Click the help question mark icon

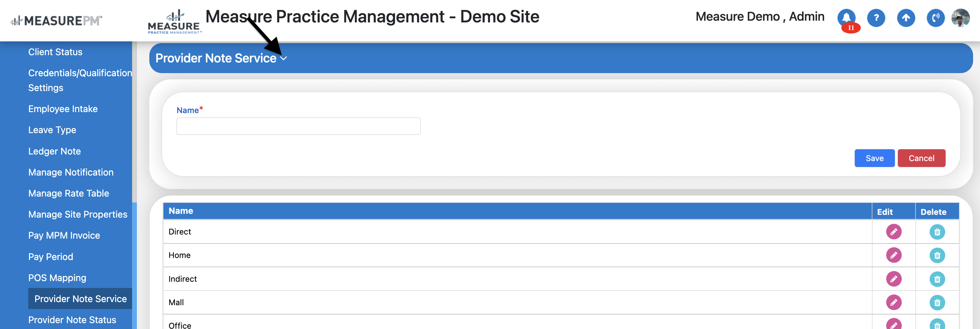point(876,18)
